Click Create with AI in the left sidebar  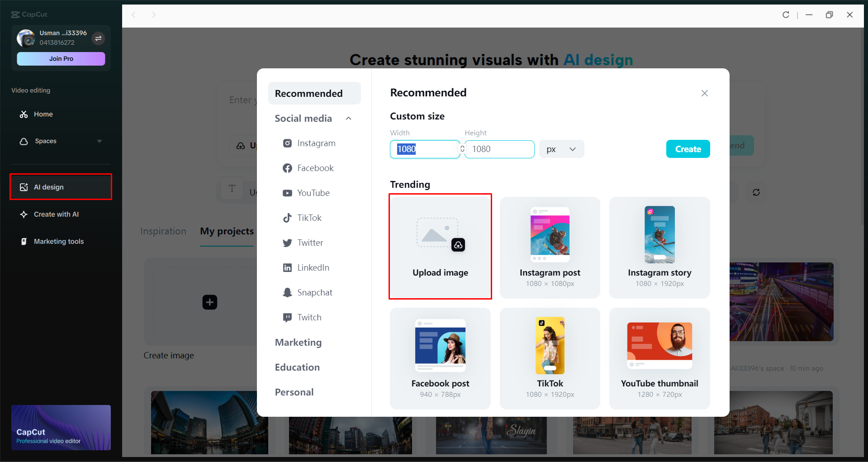pos(56,214)
